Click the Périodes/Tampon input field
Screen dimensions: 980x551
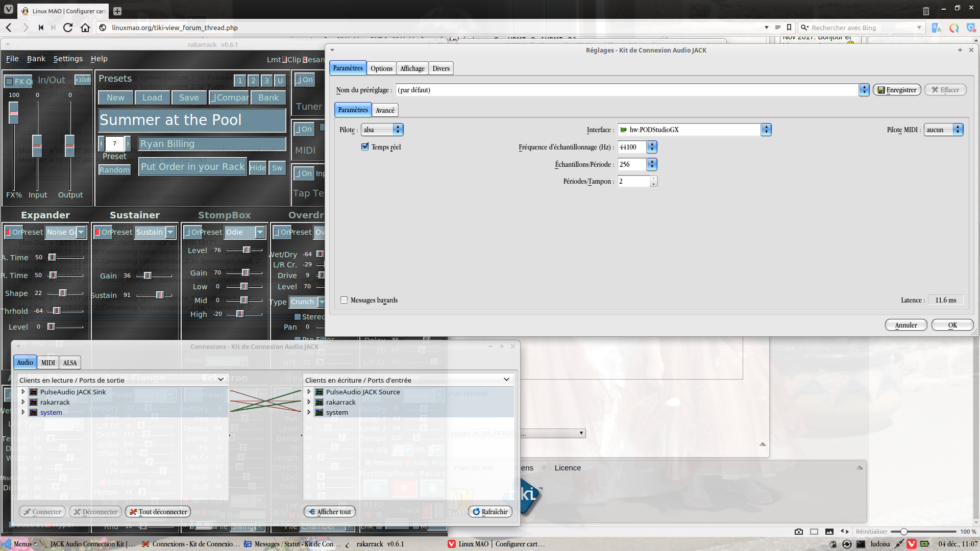(x=633, y=181)
